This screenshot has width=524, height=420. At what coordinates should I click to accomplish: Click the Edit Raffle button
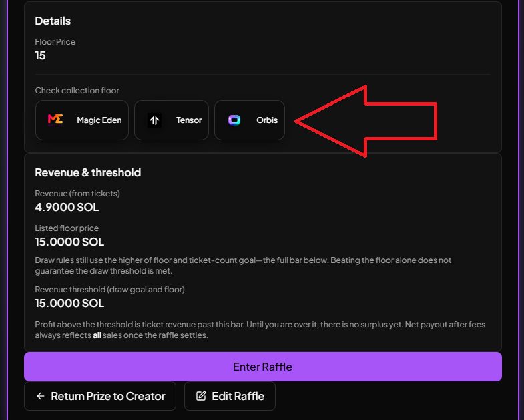pos(230,396)
